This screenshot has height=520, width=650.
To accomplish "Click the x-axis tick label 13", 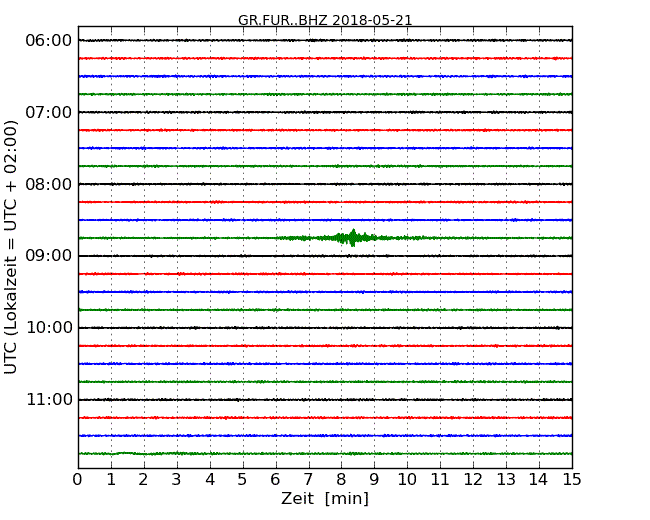I will click(x=506, y=480).
